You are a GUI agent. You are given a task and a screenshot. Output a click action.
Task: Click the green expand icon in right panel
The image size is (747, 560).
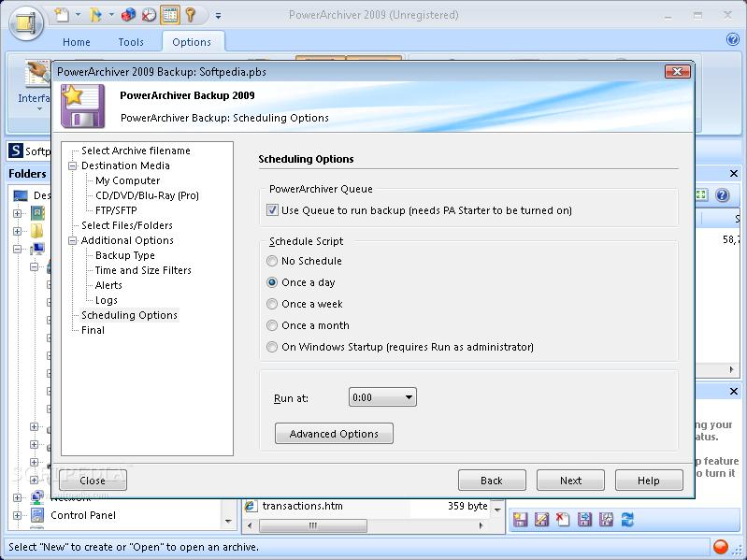click(701, 194)
